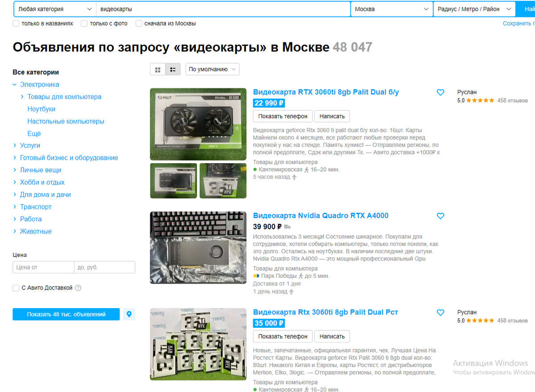Expand 'Хобби и отдых' chevron
Screen dimensions: 535x392
[15, 182]
